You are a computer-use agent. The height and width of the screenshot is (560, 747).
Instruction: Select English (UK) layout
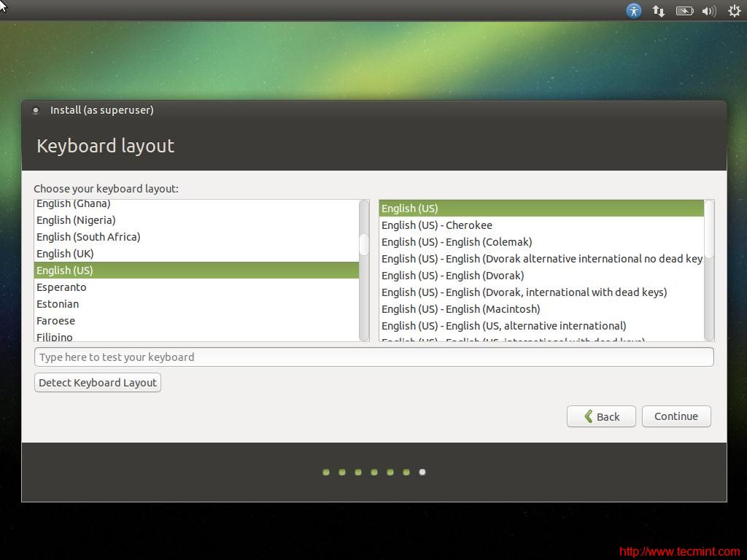196,253
